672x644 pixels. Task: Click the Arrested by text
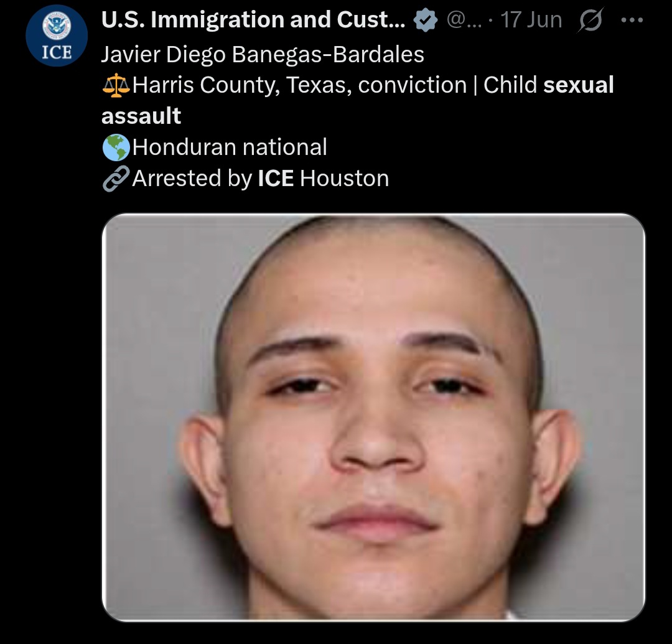[192, 179]
